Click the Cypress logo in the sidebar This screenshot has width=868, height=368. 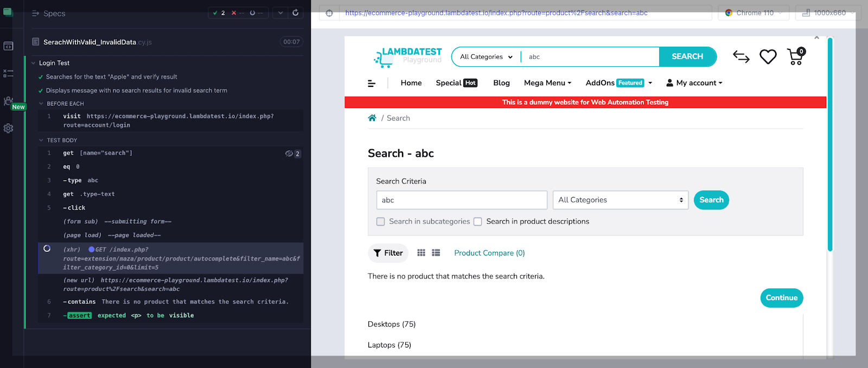pyautogui.click(x=8, y=12)
